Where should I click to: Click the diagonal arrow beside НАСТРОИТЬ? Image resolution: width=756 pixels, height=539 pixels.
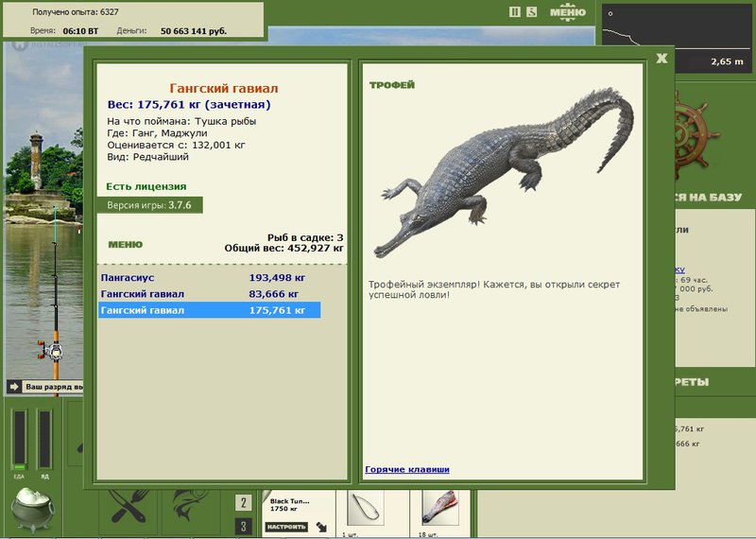321,527
